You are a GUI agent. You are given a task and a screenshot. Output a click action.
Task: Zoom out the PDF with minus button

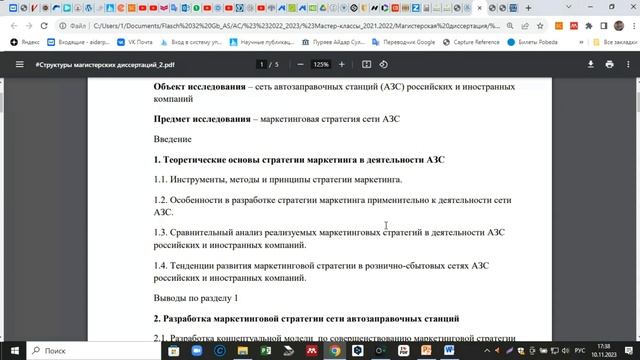coord(300,64)
